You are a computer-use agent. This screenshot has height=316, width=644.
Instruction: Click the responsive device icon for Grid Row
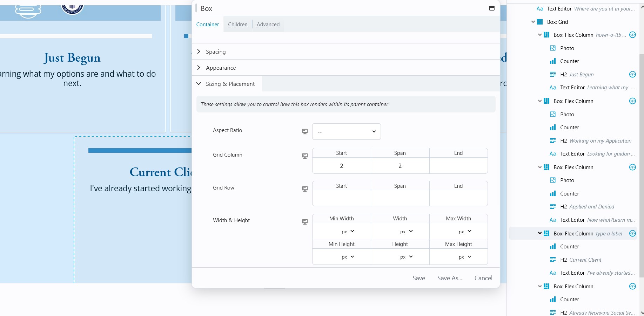coord(305,189)
